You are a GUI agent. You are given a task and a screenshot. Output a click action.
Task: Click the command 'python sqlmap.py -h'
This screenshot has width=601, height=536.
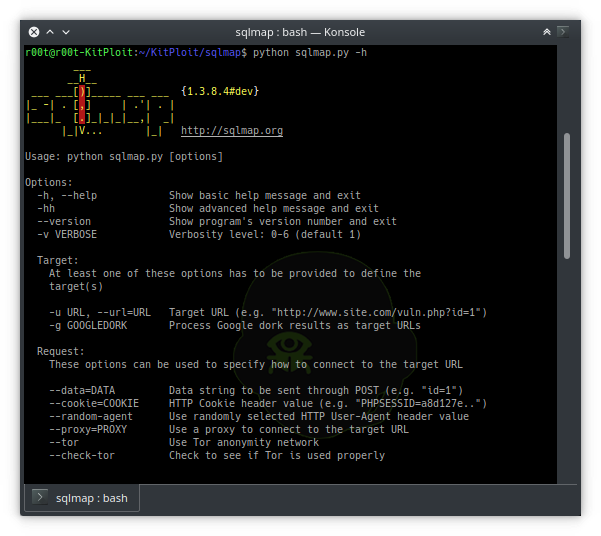pyautogui.click(x=310, y=52)
